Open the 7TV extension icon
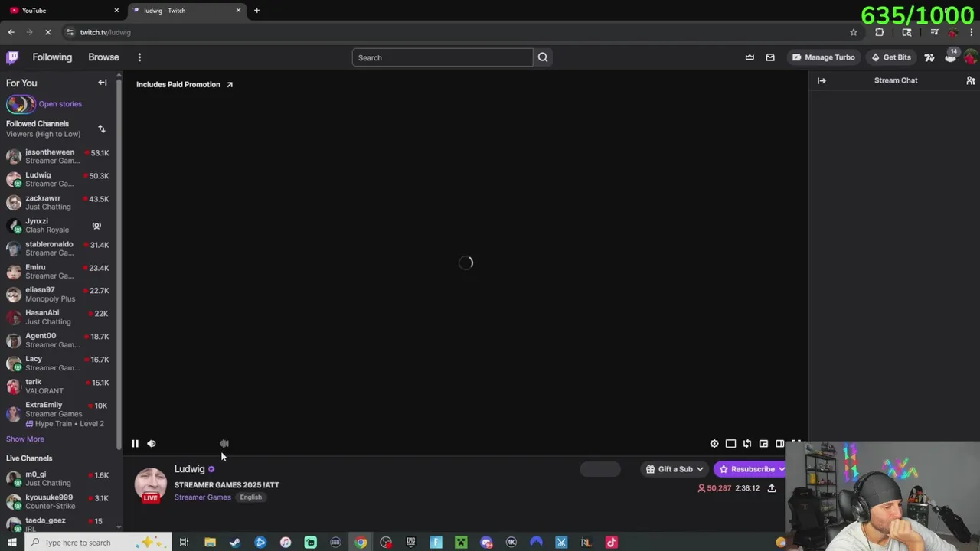 point(929,57)
